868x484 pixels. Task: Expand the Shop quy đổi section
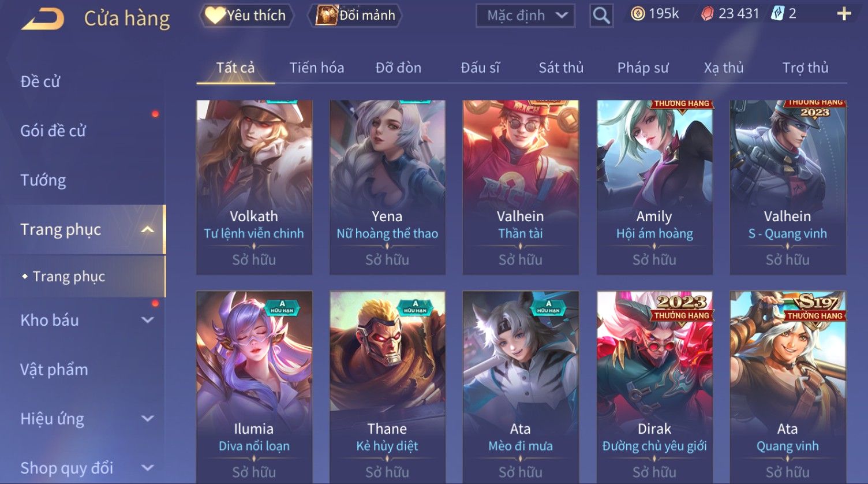[x=148, y=468]
